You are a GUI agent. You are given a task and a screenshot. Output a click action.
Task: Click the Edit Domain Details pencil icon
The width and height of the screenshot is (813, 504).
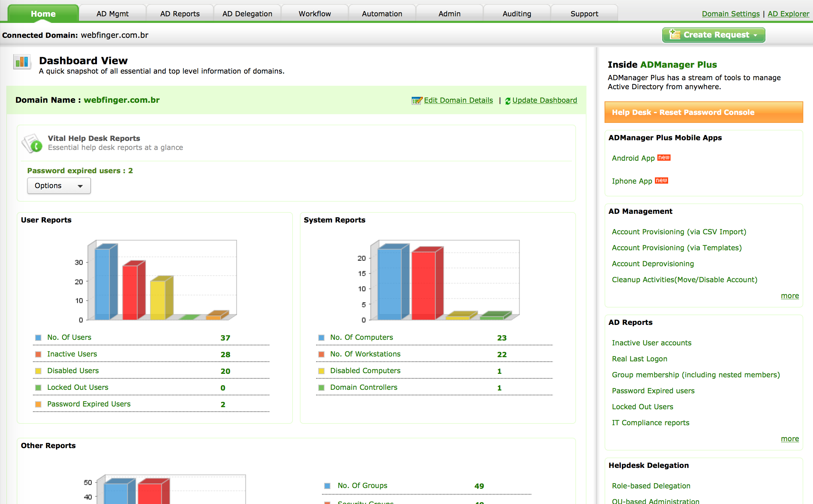[x=417, y=101]
